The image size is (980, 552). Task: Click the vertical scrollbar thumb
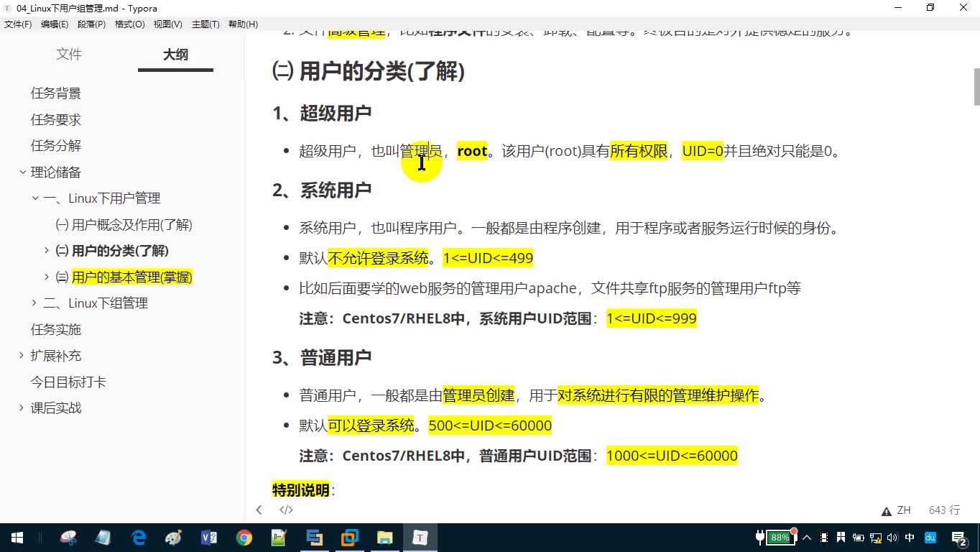tap(976, 87)
